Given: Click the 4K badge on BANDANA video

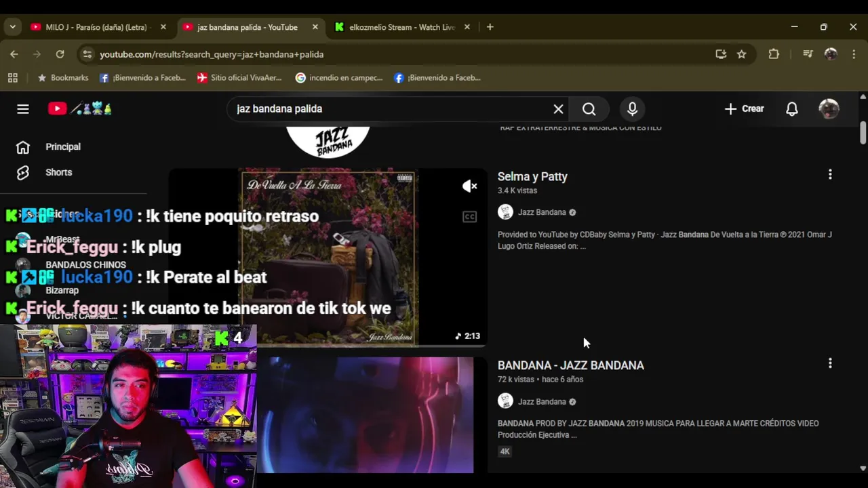Looking at the screenshot, I should 505,451.
